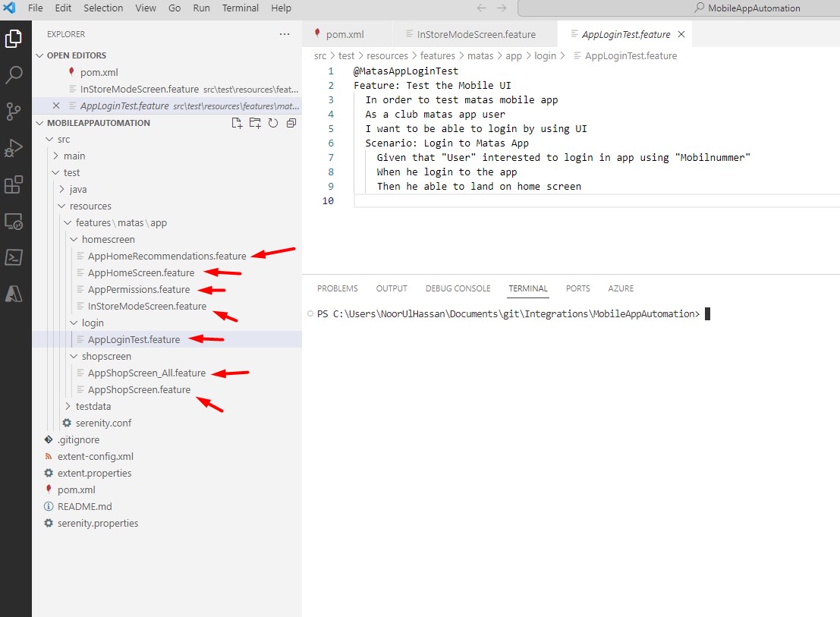Close the AppLoginTest.feature editor tab

pos(681,34)
